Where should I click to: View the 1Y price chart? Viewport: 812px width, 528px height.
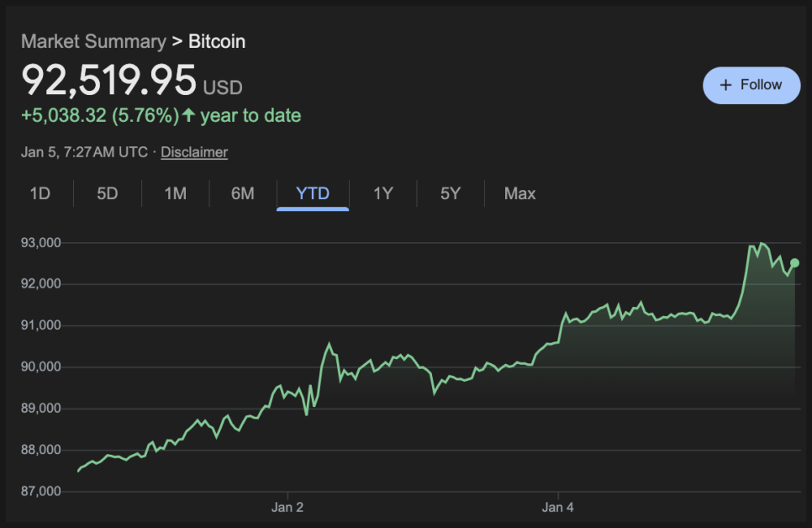tap(383, 193)
